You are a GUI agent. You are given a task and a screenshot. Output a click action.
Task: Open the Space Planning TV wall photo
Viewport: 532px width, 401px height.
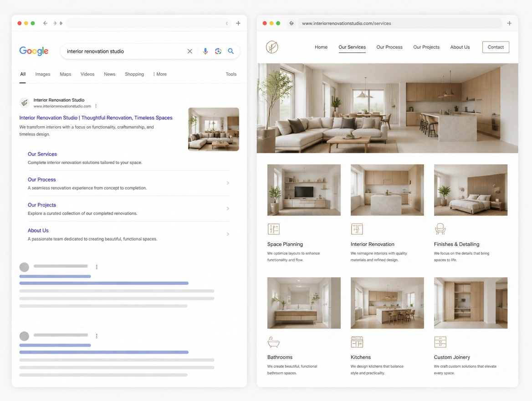click(x=304, y=190)
